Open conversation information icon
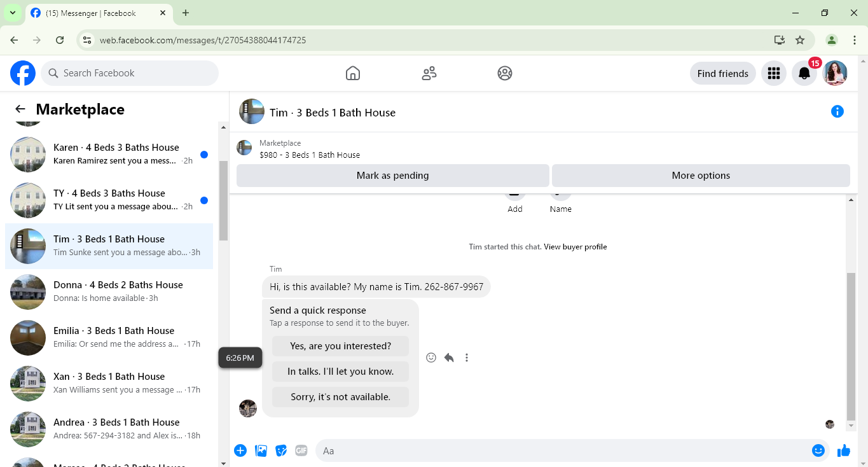 tap(837, 112)
